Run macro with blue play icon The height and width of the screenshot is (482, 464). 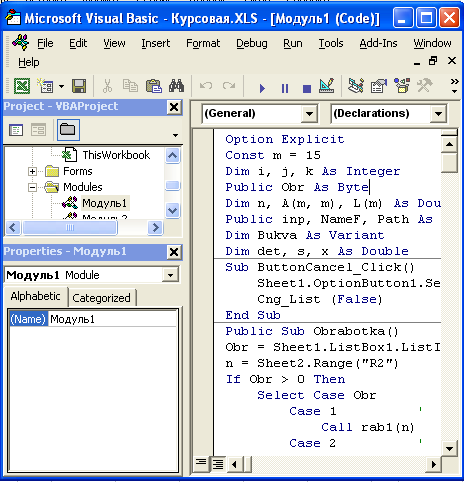[262, 88]
